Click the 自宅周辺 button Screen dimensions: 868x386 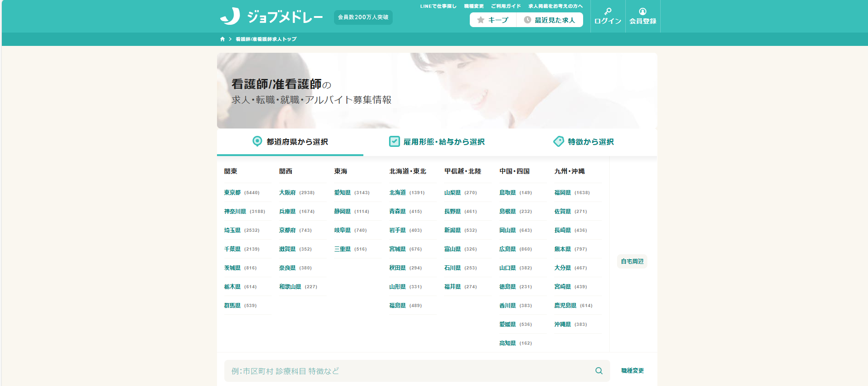click(x=632, y=261)
